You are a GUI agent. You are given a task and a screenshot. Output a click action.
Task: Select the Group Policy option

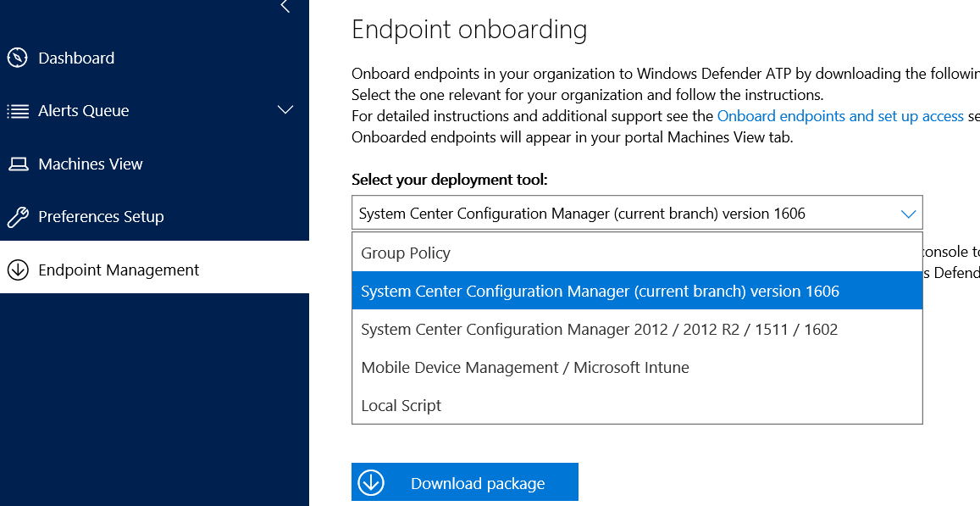406,253
